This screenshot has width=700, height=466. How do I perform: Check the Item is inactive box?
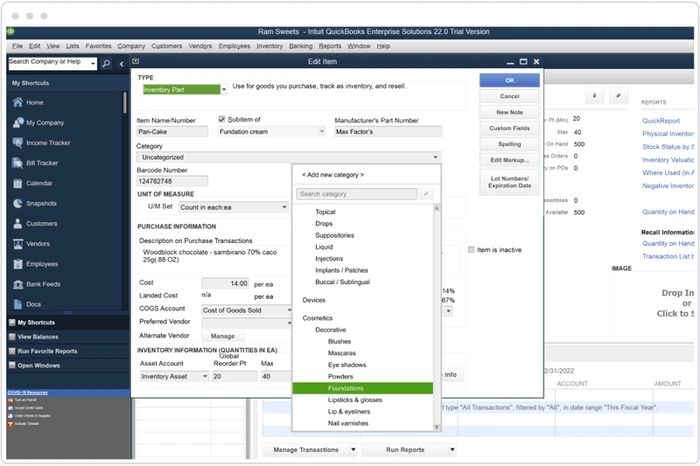click(x=472, y=250)
